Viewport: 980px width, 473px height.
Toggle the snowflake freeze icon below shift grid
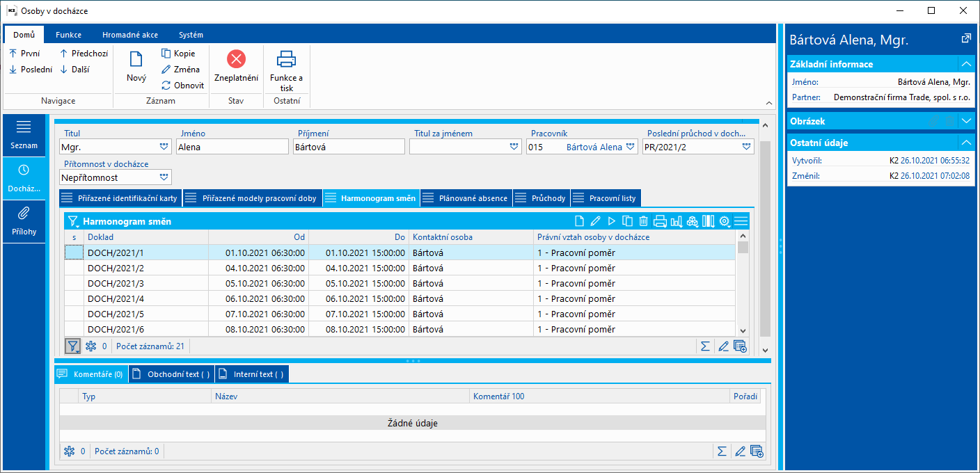[90, 346]
